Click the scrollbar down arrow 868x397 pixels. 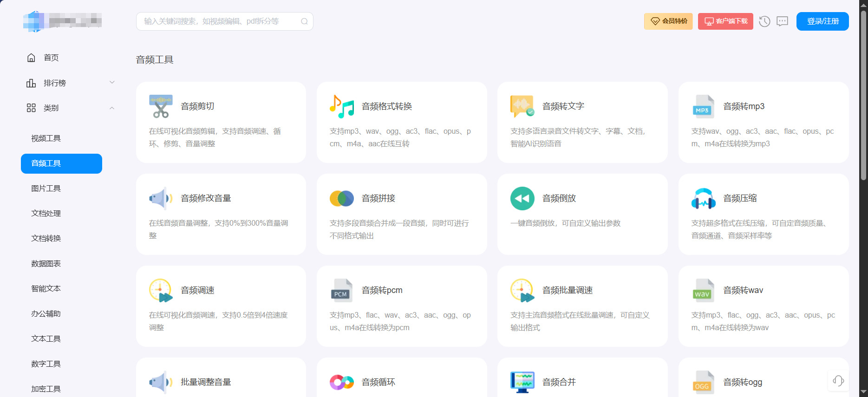pyautogui.click(x=863, y=392)
